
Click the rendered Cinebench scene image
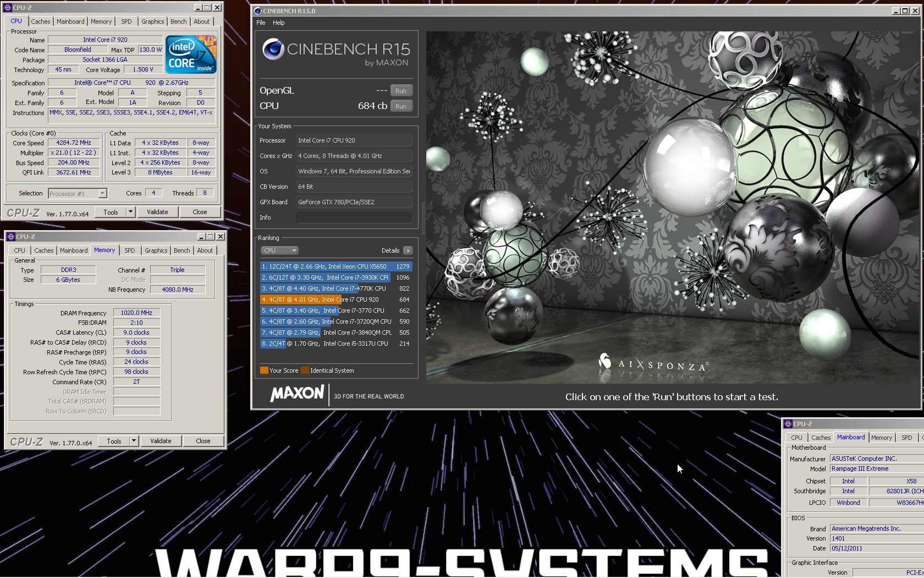point(673,207)
